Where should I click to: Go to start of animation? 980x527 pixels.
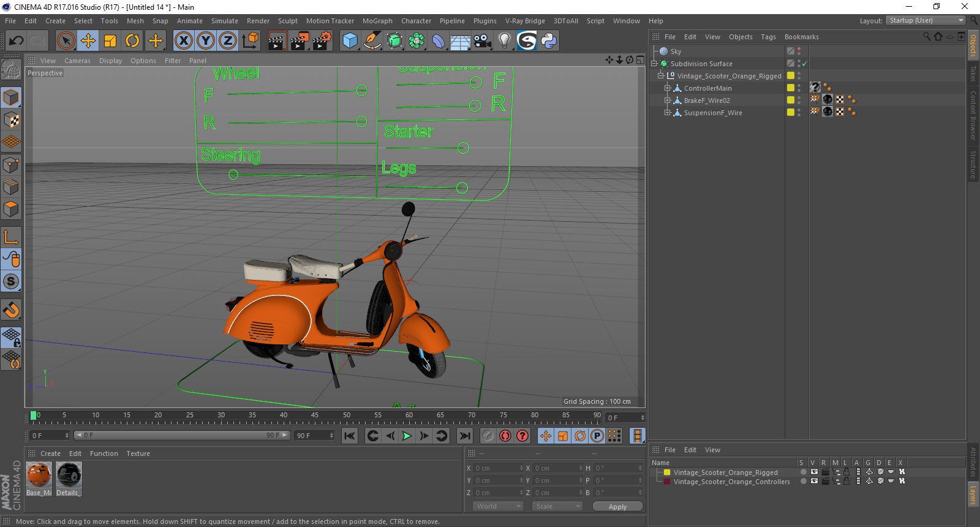coord(350,436)
